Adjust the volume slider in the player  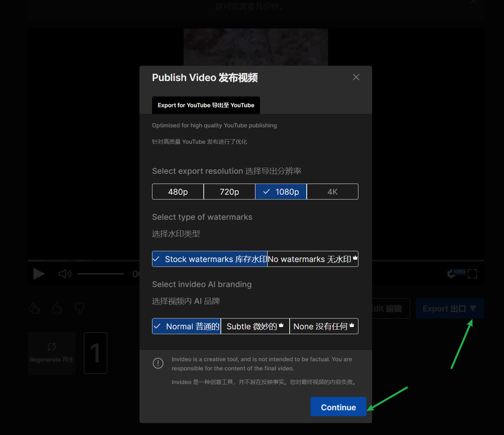[x=101, y=273]
